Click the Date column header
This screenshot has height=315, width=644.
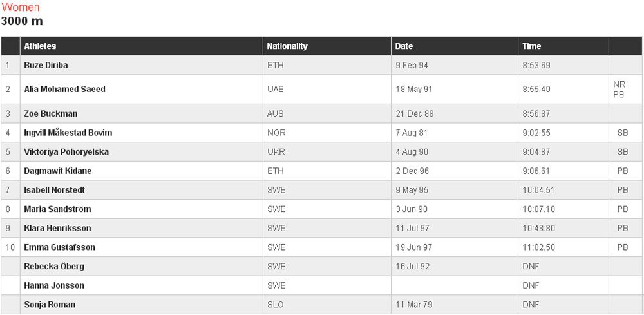[404, 46]
